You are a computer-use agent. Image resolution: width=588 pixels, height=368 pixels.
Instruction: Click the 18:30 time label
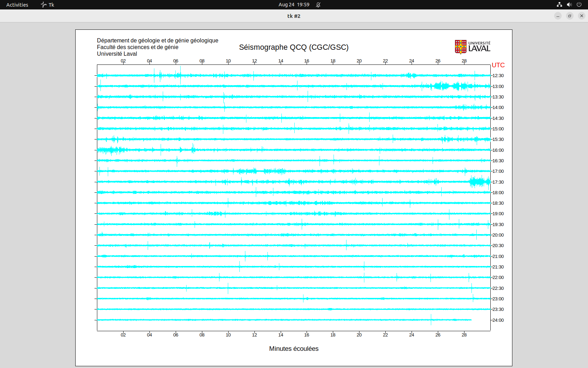[x=498, y=203]
